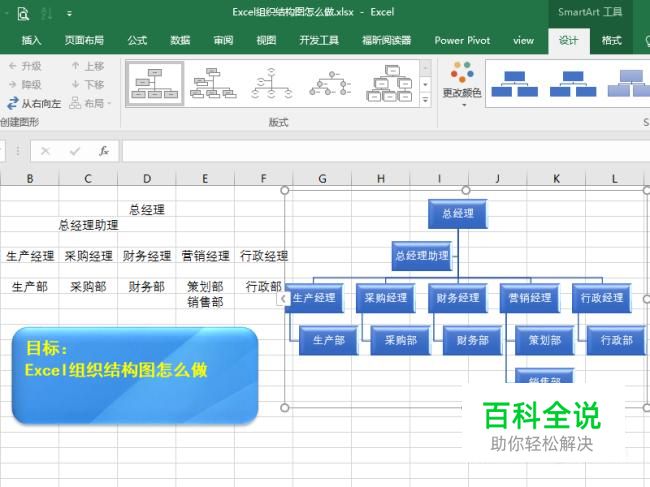
Task: Select the 采购部 SmartArt shape
Action: pyautogui.click(x=400, y=340)
